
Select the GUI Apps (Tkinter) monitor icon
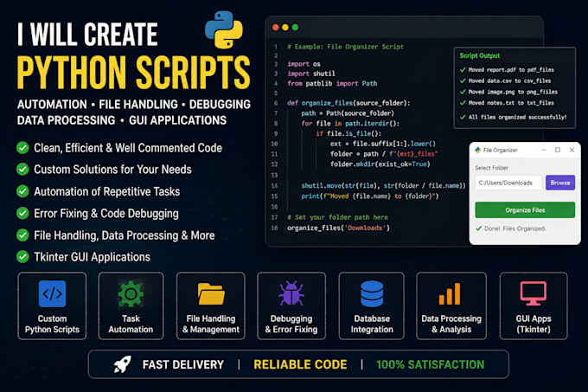534,293
